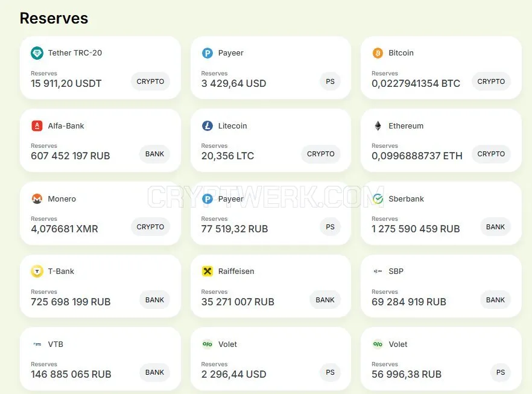Open the Litecoin reserves amount 20,356 LTC
The width and height of the screenshot is (532, 394).
click(227, 156)
